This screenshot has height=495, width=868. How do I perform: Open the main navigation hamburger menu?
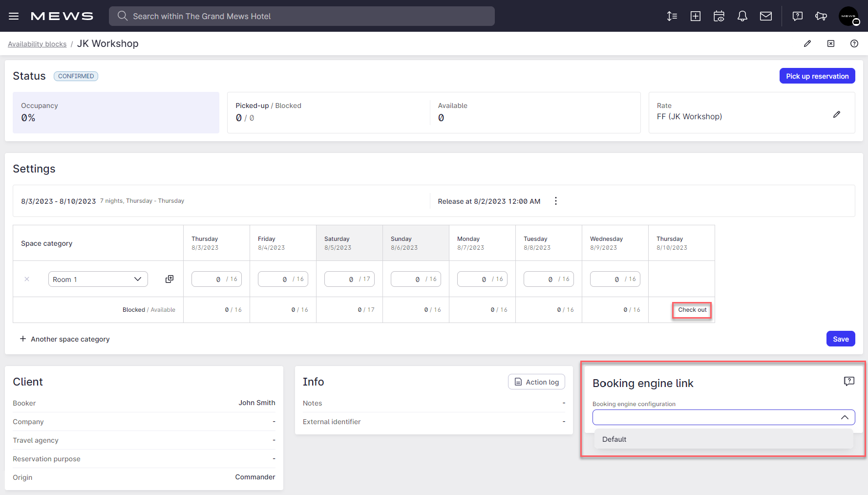pos(14,16)
